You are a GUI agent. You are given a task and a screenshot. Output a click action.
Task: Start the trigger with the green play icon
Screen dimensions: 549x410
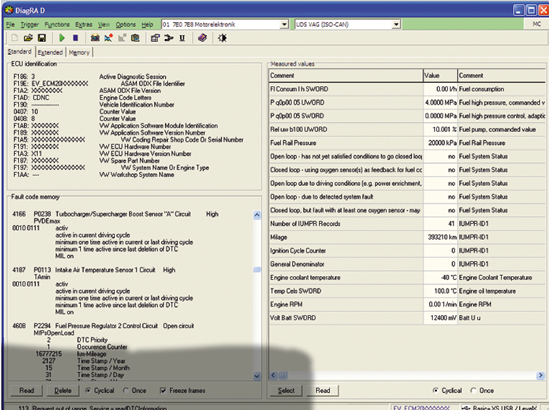pos(62,38)
